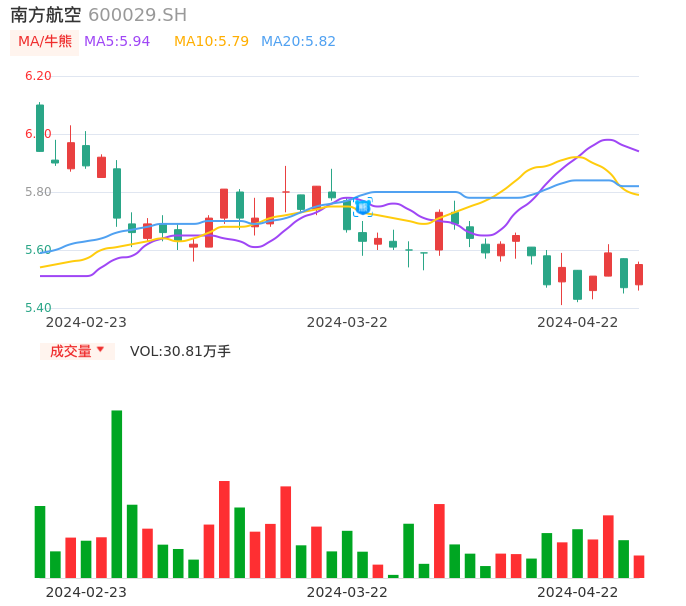Viewport: 686px width, 606px height.
Task: Click the stock name 南方航空
Action: pos(46,15)
